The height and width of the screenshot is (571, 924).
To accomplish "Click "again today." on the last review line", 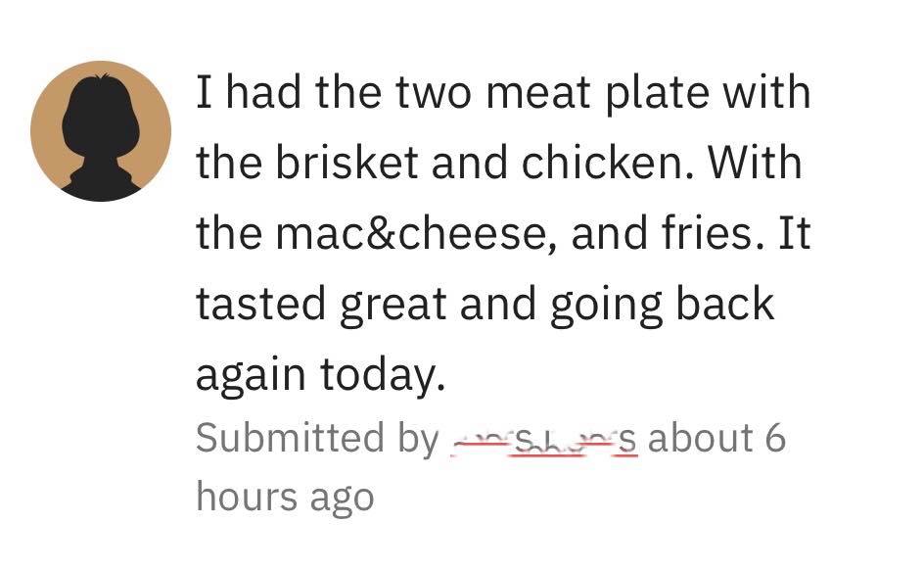I will 320,375.
